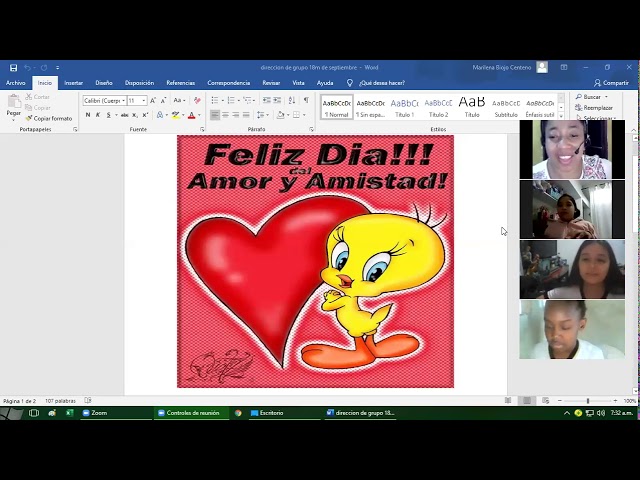The image size is (640, 480).
Task: Increase font size with the larger A icon
Action: 153,100
